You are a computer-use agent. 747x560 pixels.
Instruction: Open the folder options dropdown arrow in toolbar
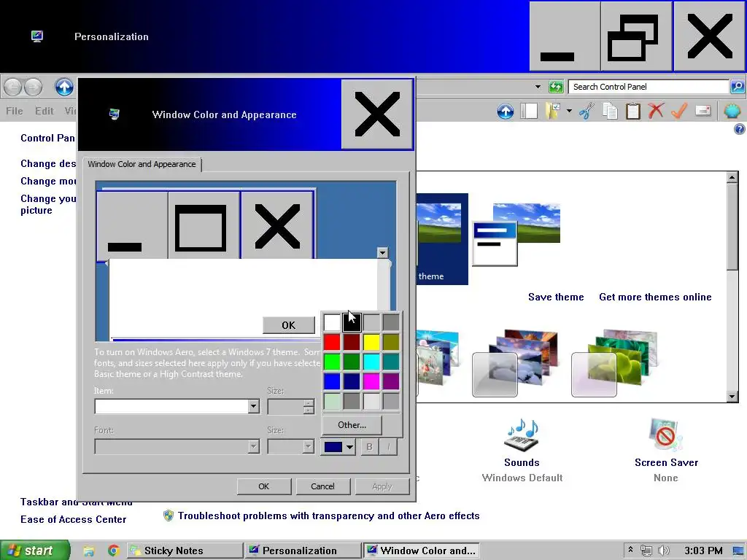(569, 112)
